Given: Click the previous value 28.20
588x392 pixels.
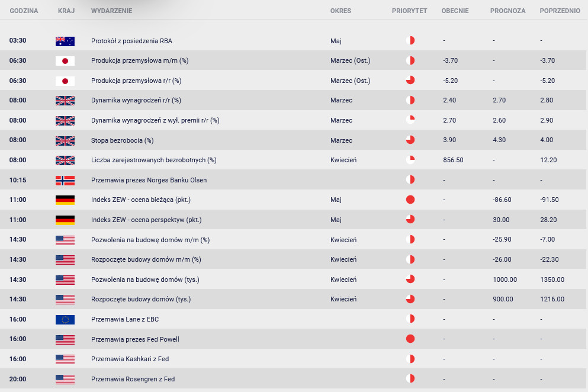Looking at the screenshot, I should pyautogui.click(x=548, y=220).
